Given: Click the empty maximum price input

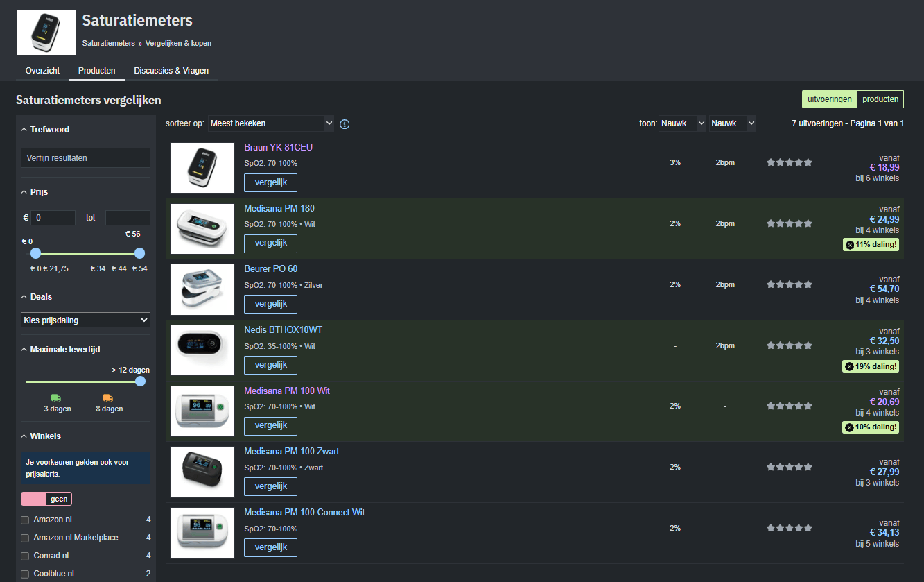Looking at the screenshot, I should [x=128, y=218].
